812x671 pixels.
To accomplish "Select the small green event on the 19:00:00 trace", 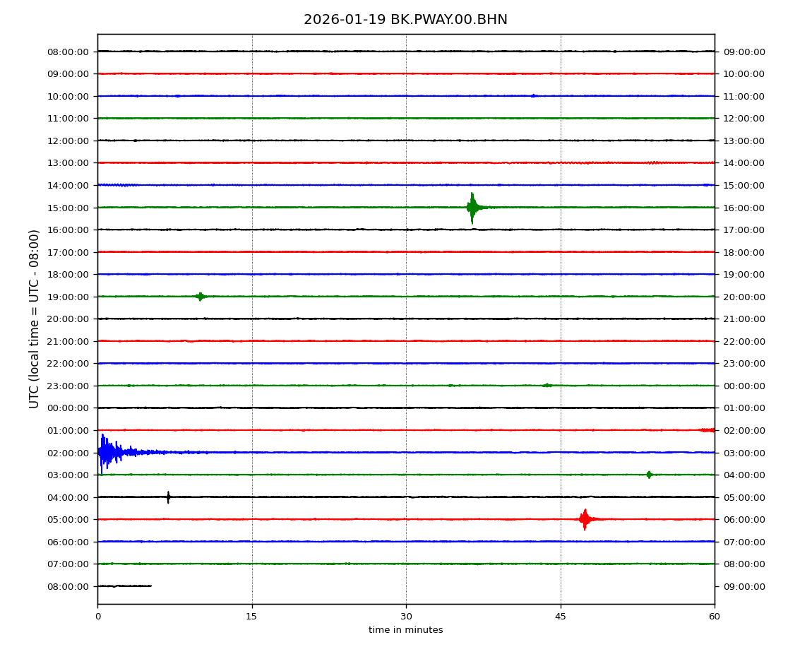I will 201,297.
